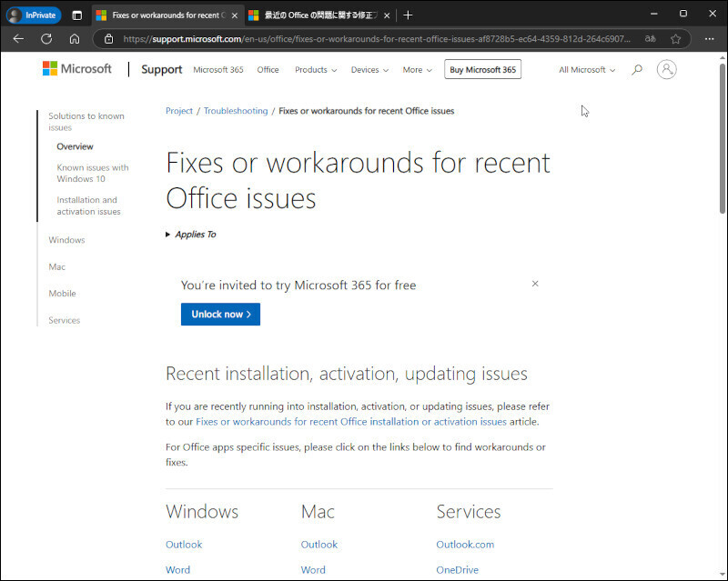
Task: Close the Japanese Office issues tab
Action: point(387,15)
